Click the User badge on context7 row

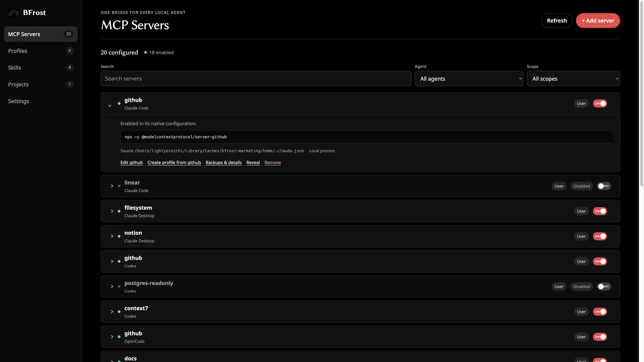coord(581,312)
